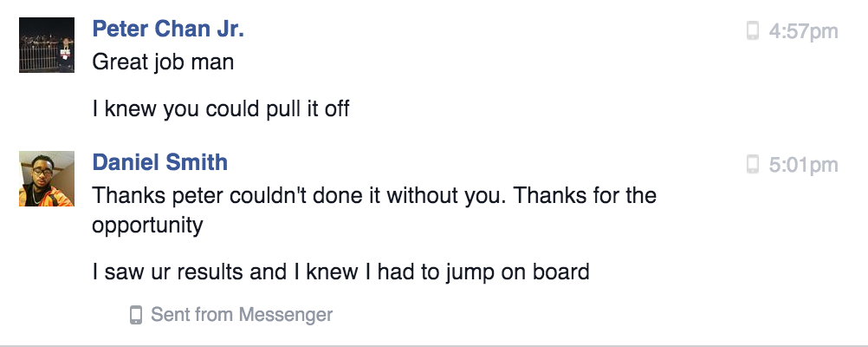Viewport: 868px width, 347px height.
Task: Select the message 'Great job man'
Action: click(163, 62)
